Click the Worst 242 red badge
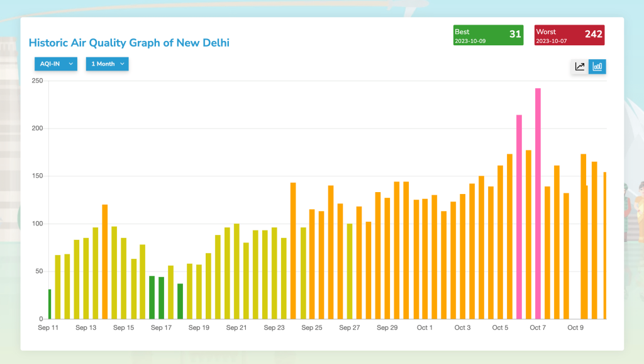 pos(569,35)
